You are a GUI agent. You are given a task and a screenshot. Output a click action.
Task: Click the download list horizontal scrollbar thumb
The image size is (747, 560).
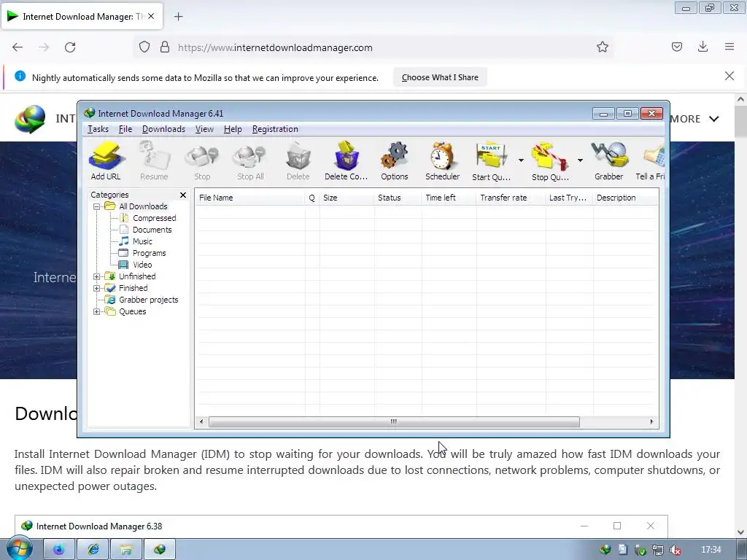click(394, 422)
